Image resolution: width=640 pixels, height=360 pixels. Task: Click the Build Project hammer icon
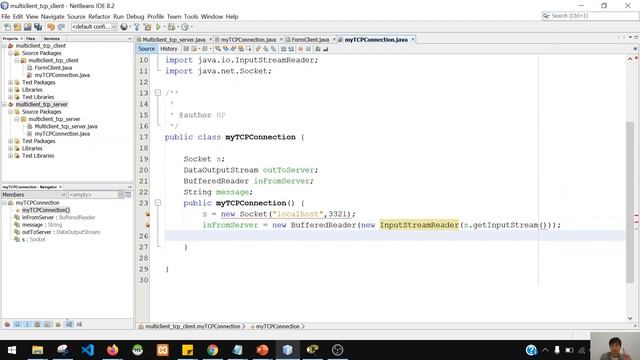pyautogui.click(x=137, y=27)
